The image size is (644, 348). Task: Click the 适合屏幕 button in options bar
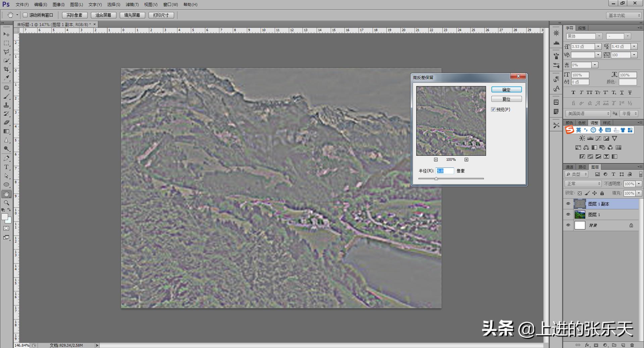coord(103,15)
